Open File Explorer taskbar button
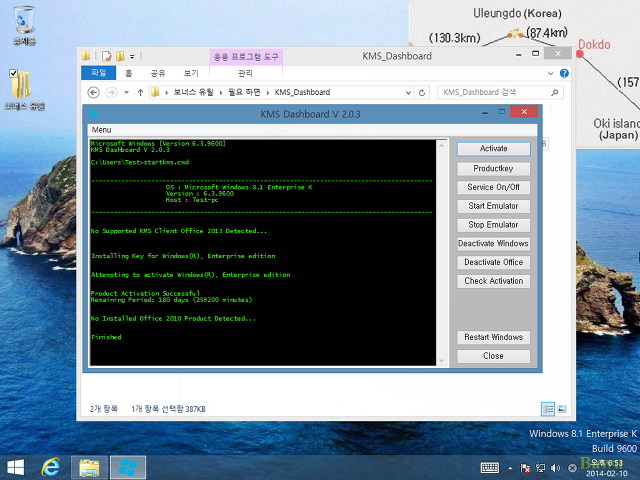The height and width of the screenshot is (480, 640). tap(89, 468)
